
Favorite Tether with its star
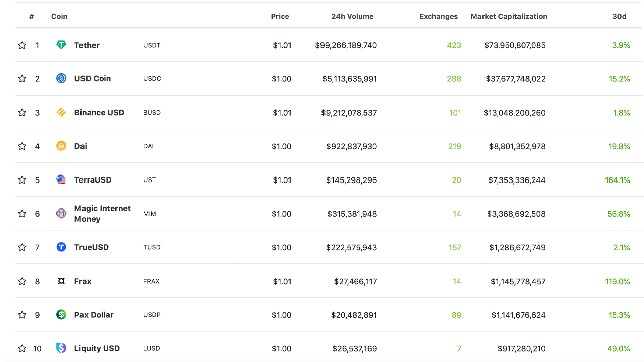(x=22, y=45)
